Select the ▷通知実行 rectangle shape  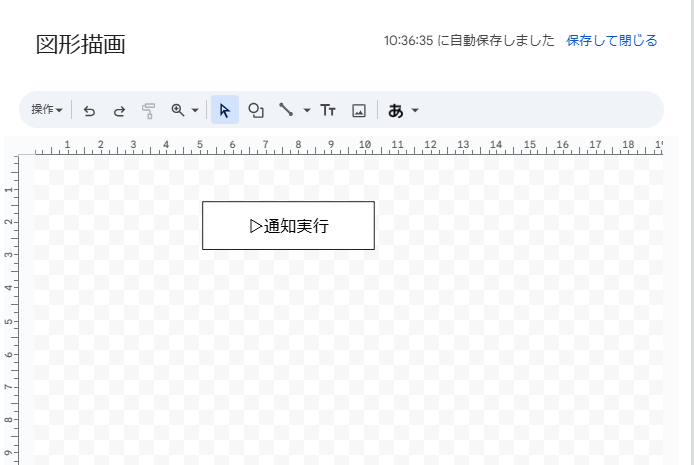(288, 226)
